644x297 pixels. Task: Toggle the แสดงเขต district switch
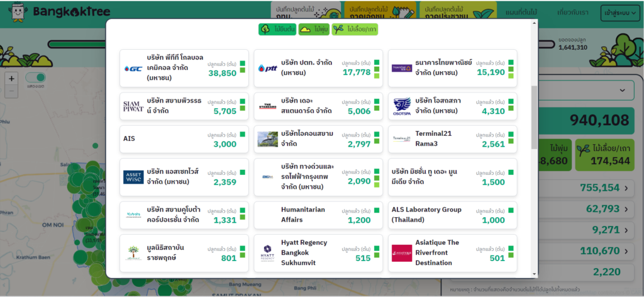pyautogui.click(x=35, y=77)
